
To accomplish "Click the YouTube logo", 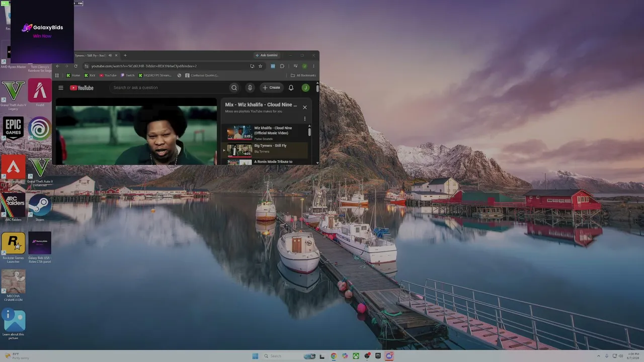I will 82,87.
